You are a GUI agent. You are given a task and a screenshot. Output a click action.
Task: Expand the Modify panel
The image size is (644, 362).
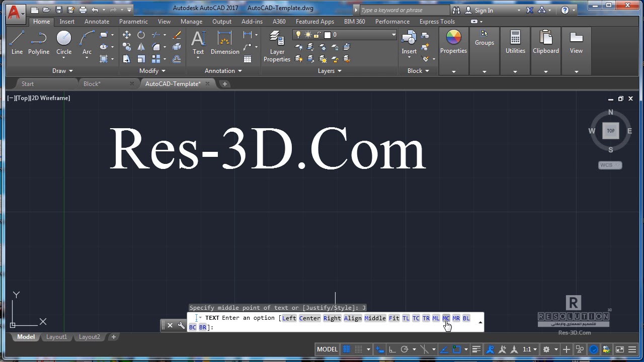152,71
